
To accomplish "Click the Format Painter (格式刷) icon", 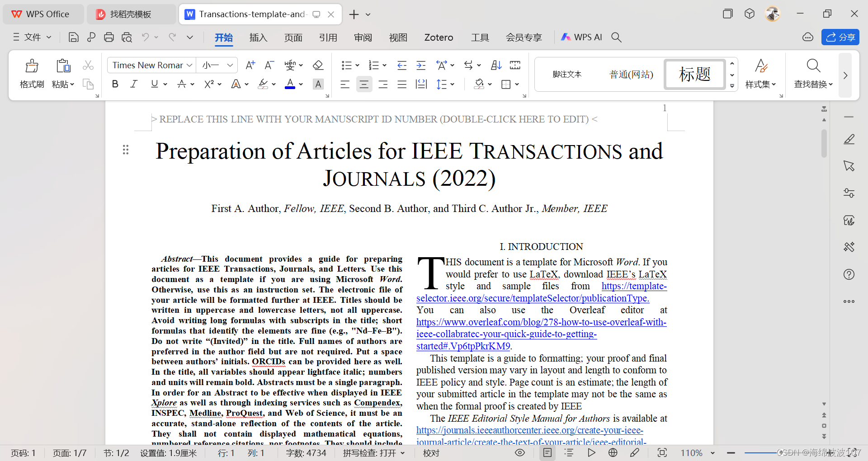I will [x=32, y=66].
